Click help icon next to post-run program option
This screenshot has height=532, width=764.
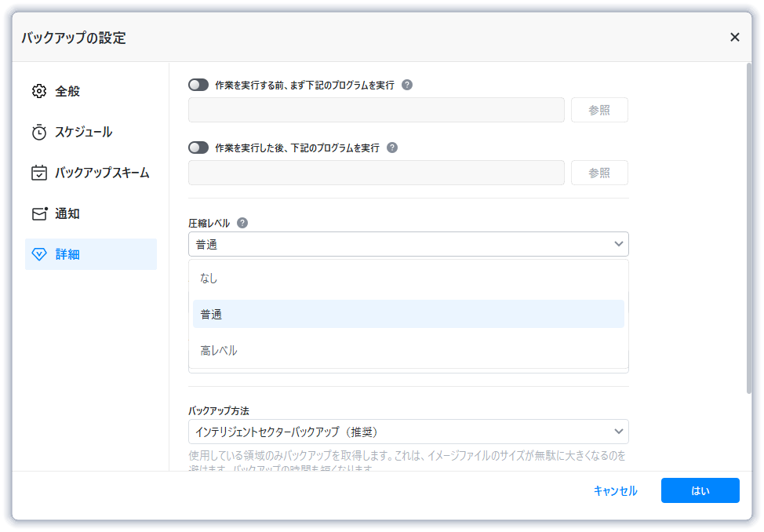click(x=392, y=148)
